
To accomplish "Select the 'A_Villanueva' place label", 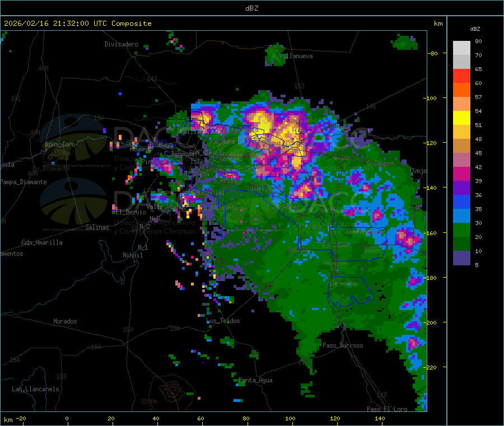I will (x=292, y=56).
